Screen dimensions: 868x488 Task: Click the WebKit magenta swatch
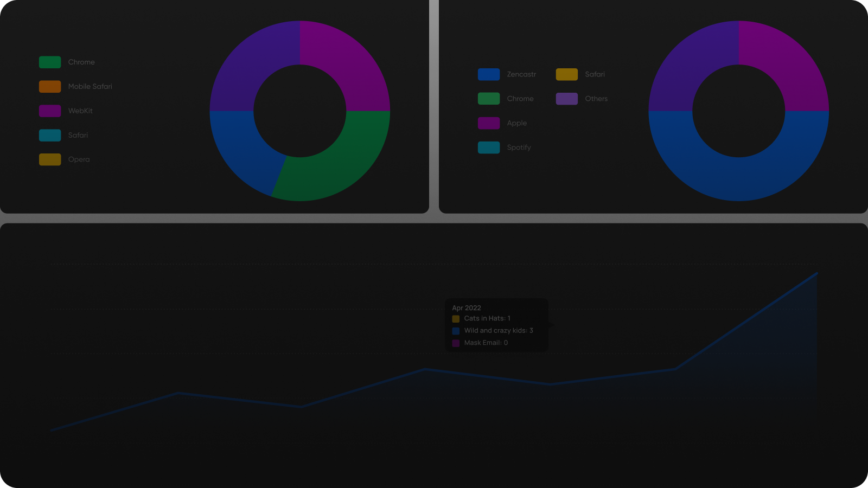pyautogui.click(x=49, y=111)
